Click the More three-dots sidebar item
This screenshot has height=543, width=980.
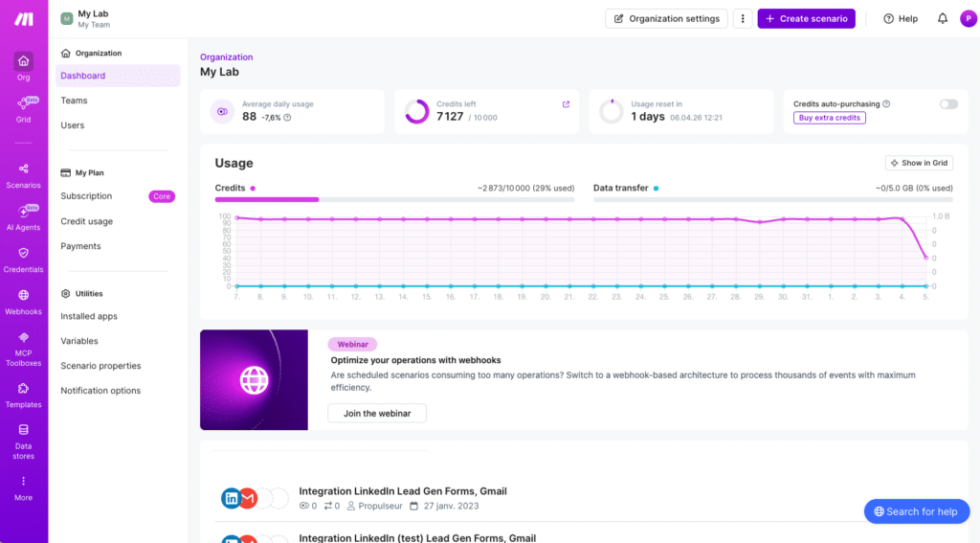[x=23, y=488]
